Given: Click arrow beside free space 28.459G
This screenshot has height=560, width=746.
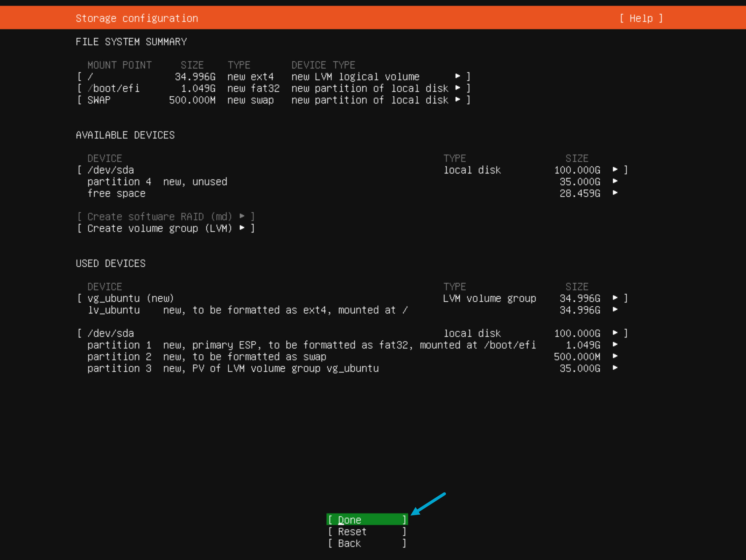Looking at the screenshot, I should click(x=615, y=193).
